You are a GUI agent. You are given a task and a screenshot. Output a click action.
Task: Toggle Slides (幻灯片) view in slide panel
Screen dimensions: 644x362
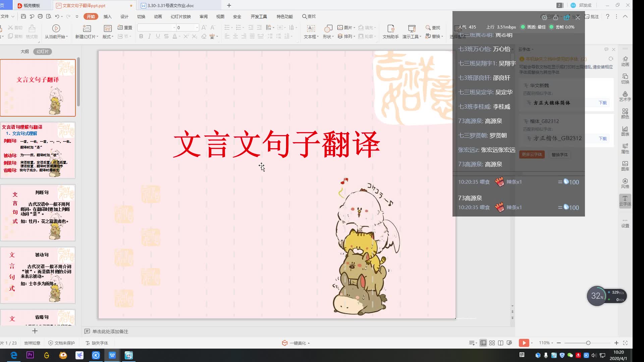click(x=43, y=51)
